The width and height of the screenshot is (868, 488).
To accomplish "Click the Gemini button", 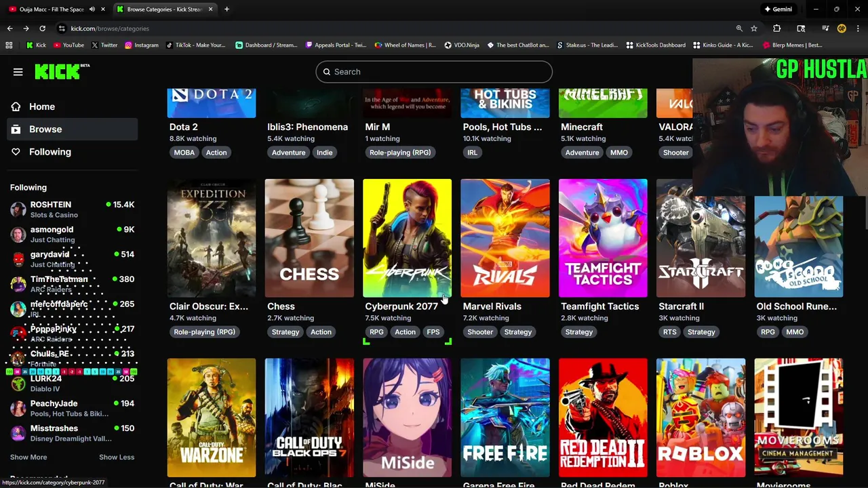I will pyautogui.click(x=778, y=9).
